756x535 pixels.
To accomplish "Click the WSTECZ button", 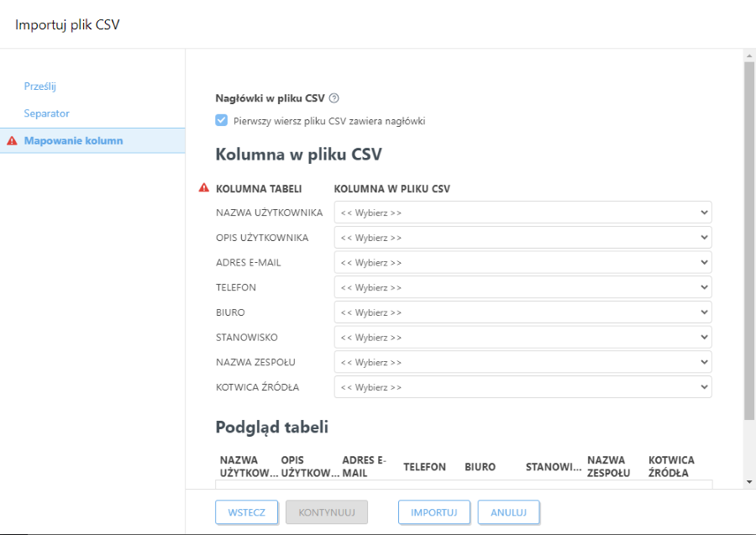I will (x=246, y=512).
